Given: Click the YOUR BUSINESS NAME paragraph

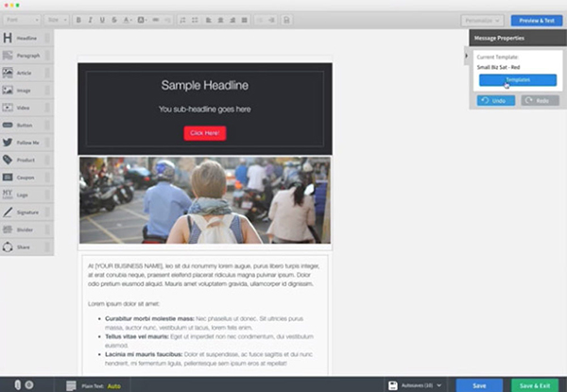Looking at the screenshot, I should [203, 275].
